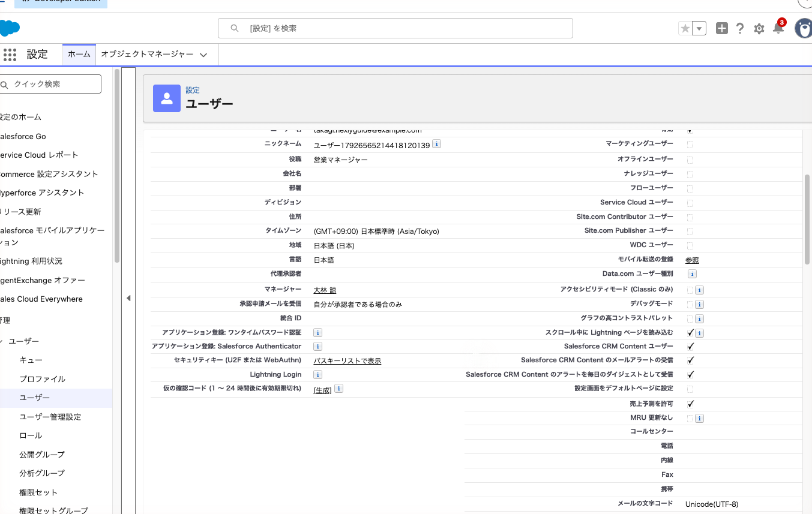Open the global actions plus icon
The image size is (812, 514).
[x=722, y=28]
